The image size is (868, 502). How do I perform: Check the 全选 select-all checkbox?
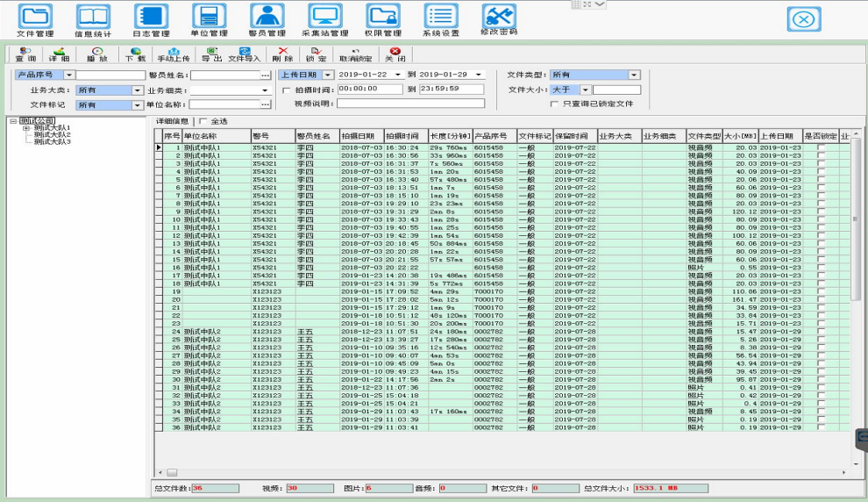coord(203,121)
